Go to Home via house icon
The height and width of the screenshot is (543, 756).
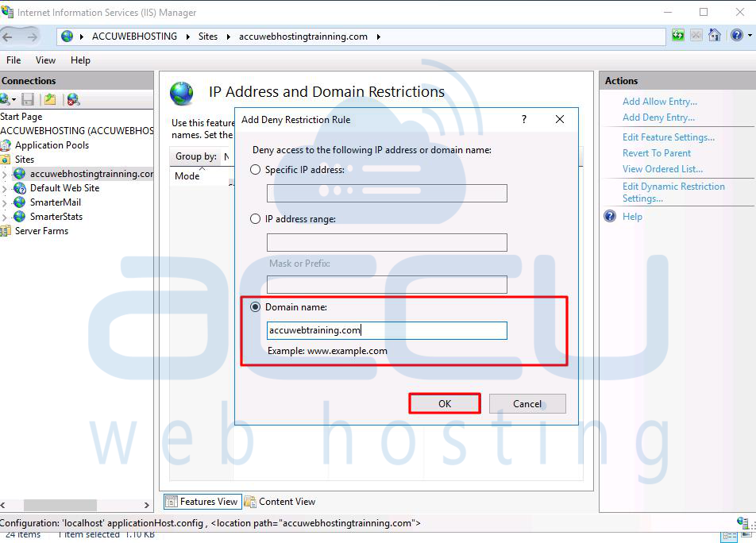[715, 35]
